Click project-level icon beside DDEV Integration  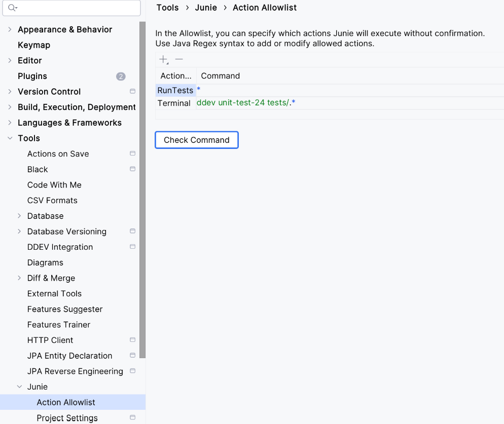[132, 247]
